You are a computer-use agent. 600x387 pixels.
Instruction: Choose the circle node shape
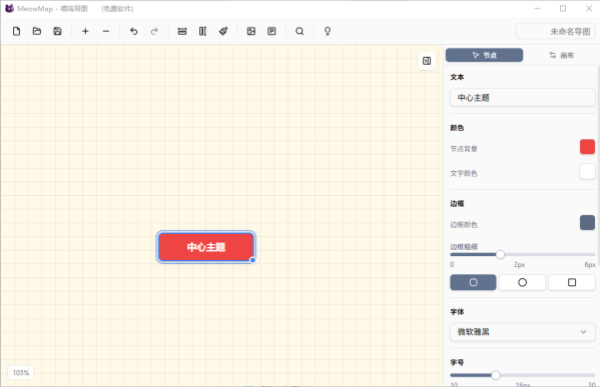tap(522, 282)
